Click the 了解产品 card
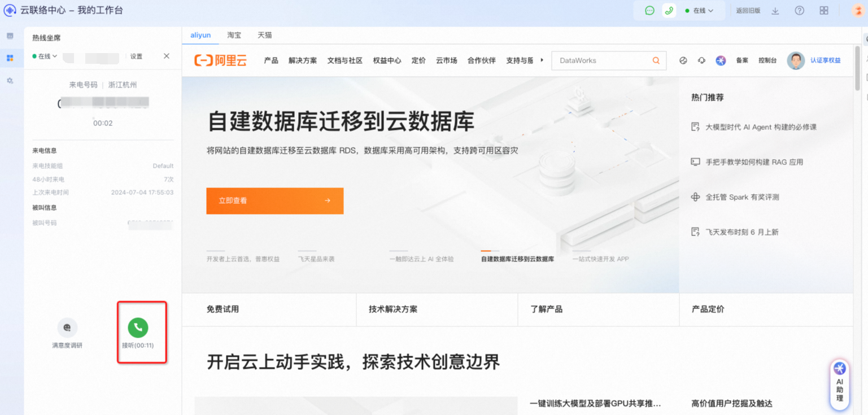The width and height of the screenshot is (868, 415). 598,309
